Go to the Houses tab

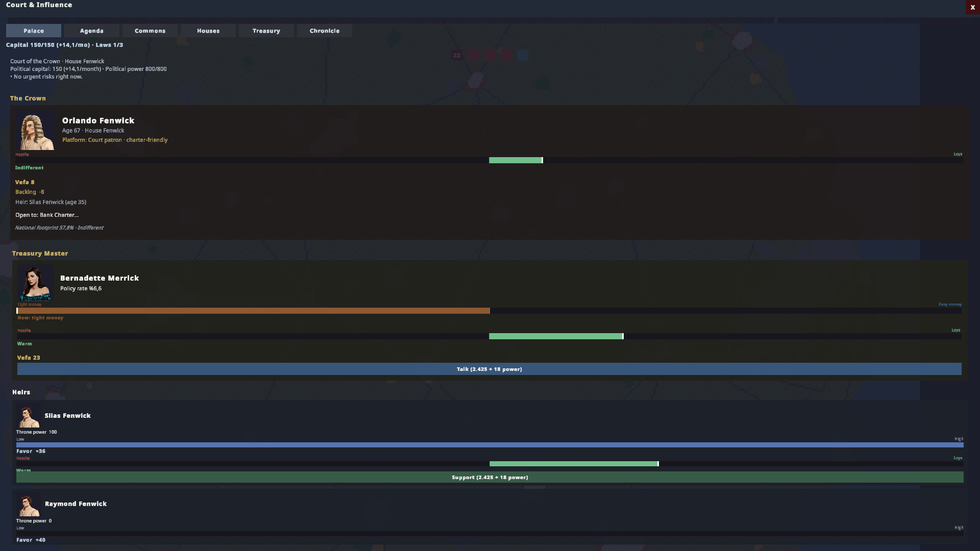click(x=208, y=31)
